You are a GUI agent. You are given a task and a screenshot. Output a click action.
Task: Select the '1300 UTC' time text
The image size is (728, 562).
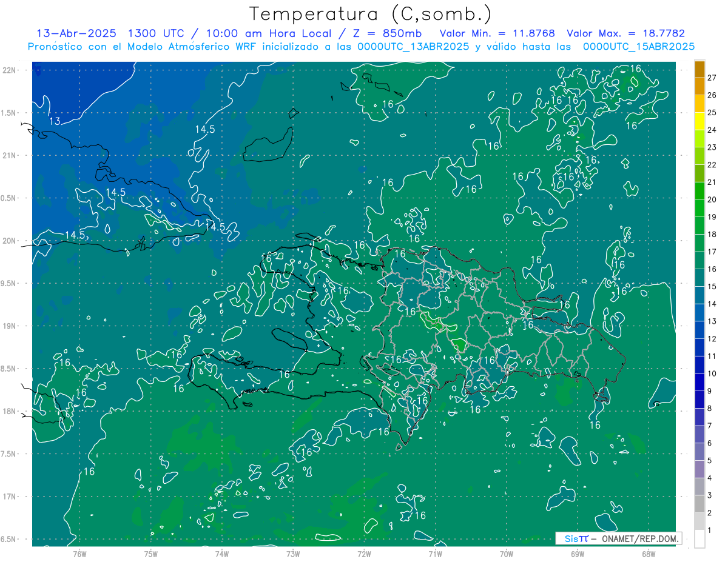(155, 33)
